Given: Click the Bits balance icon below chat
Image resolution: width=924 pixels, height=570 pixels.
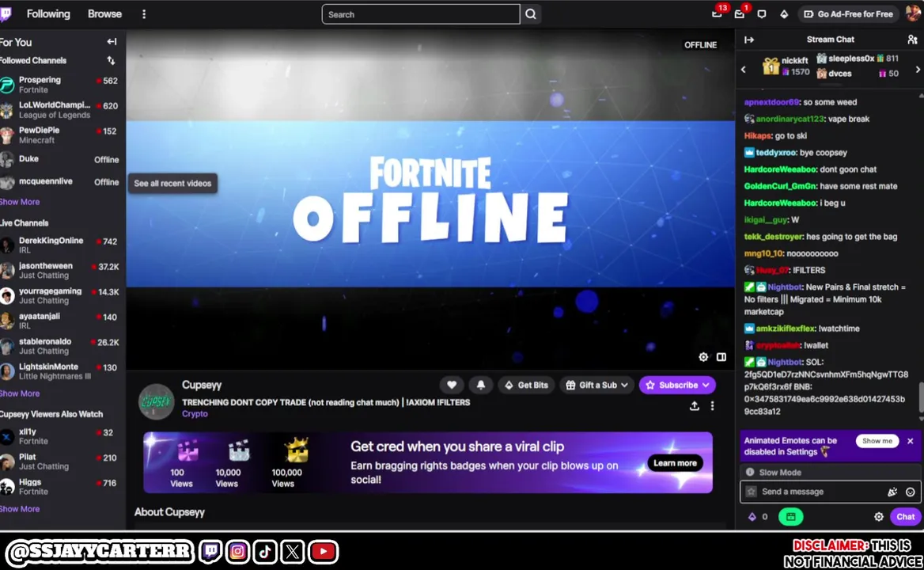Looking at the screenshot, I should tap(752, 517).
